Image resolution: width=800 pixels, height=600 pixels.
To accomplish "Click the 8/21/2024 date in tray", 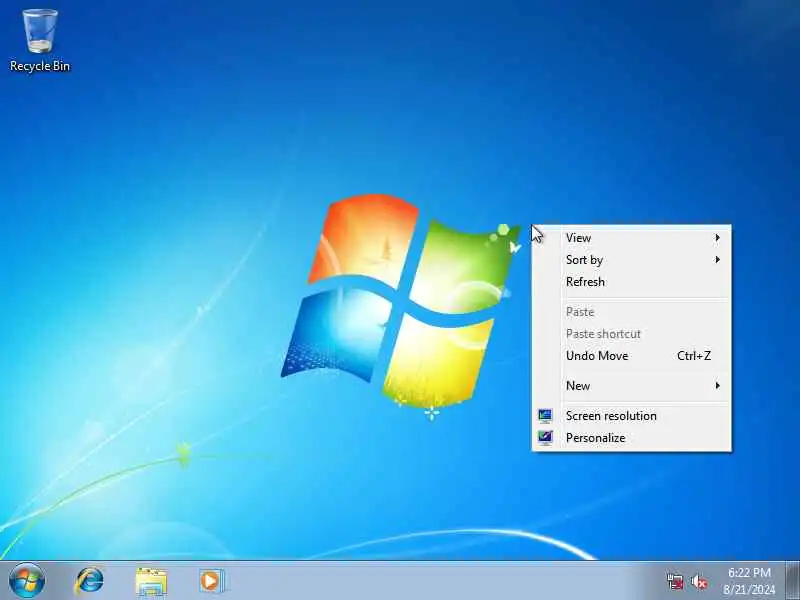I will (749, 590).
